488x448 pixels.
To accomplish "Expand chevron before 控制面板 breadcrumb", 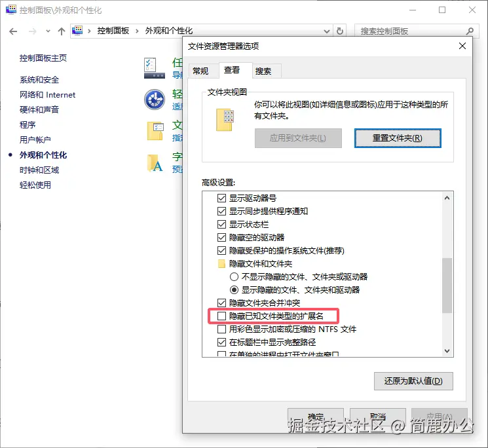I will [89, 31].
